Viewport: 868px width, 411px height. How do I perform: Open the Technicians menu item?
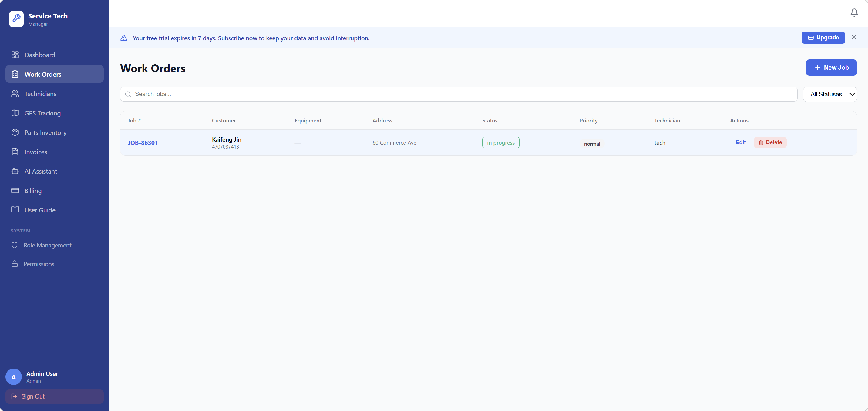tap(40, 94)
